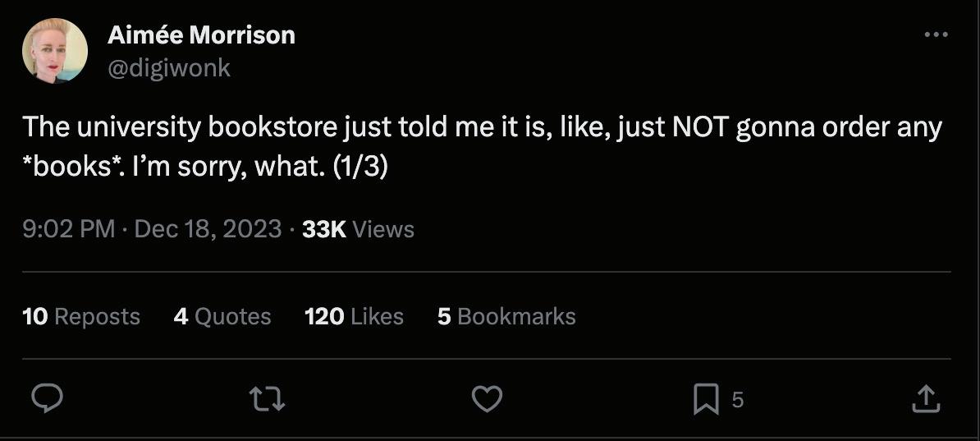The width and height of the screenshot is (980, 441).
Task: Click the share upload arrow icon
Action: 925,399
